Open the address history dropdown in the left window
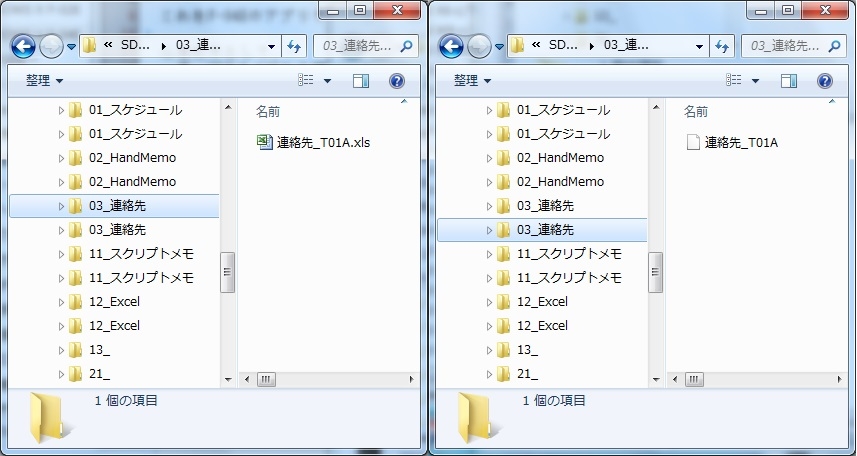Image resolution: width=857 pixels, height=456 pixels. click(271, 46)
